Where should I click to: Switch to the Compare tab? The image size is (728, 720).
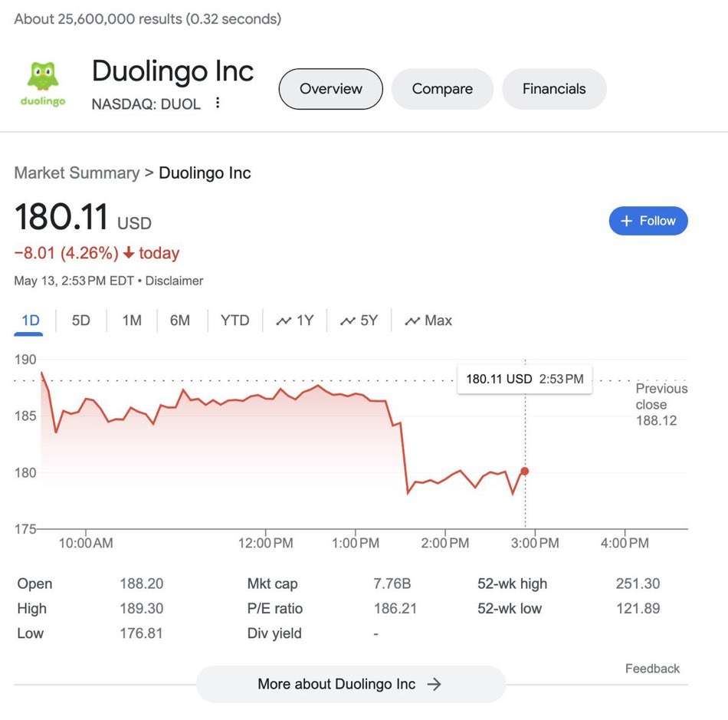coord(442,89)
